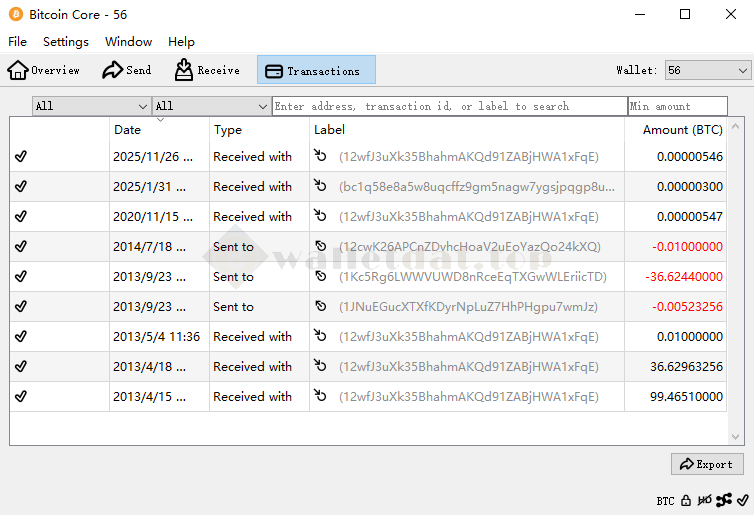Image resolution: width=754 pixels, height=515 pixels.
Task: Click the label icon for -36.62440000 transaction
Action: click(321, 277)
